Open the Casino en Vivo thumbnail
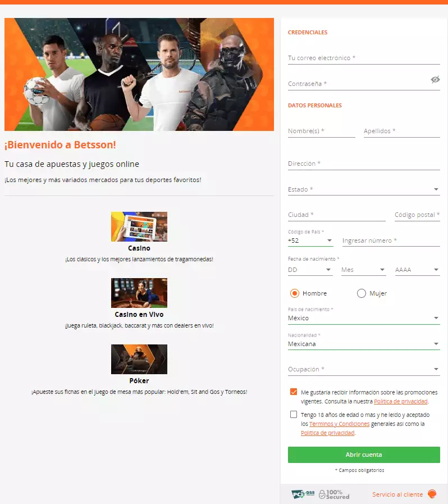Viewport: 448px width, 504px height. (139, 293)
